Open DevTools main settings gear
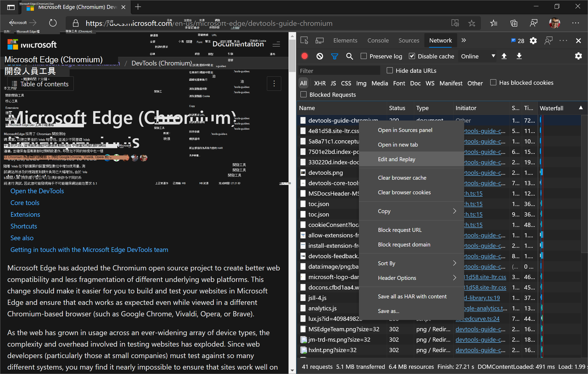Image resolution: width=588 pixels, height=374 pixels. (x=533, y=41)
